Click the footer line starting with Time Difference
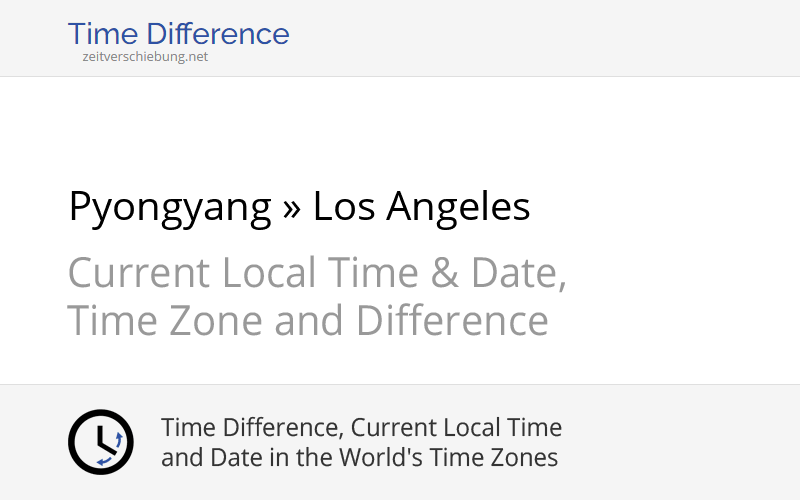This screenshot has width=800, height=500. coord(361,428)
